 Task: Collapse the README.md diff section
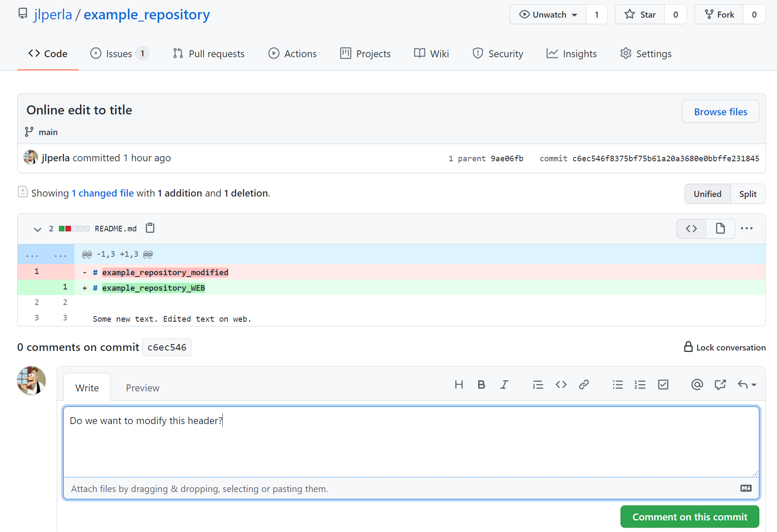[x=37, y=229]
